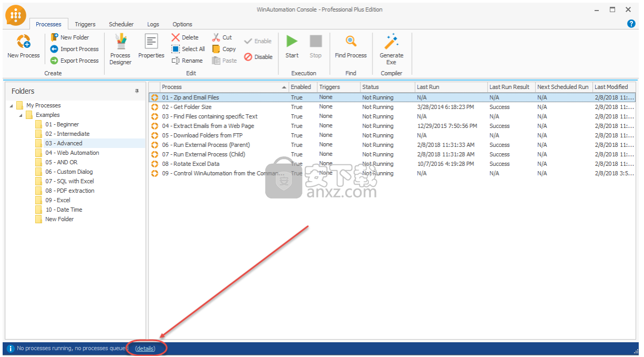Disable the selected process

click(x=258, y=57)
